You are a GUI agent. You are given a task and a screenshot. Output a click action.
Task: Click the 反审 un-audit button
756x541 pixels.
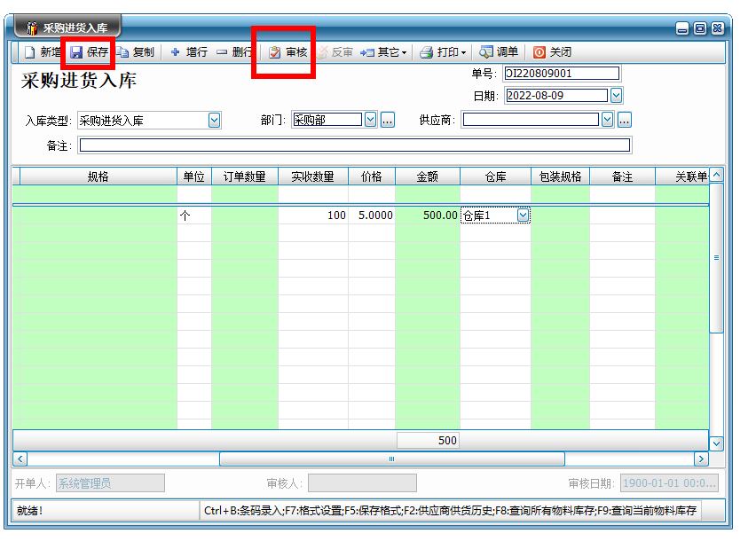(335, 52)
